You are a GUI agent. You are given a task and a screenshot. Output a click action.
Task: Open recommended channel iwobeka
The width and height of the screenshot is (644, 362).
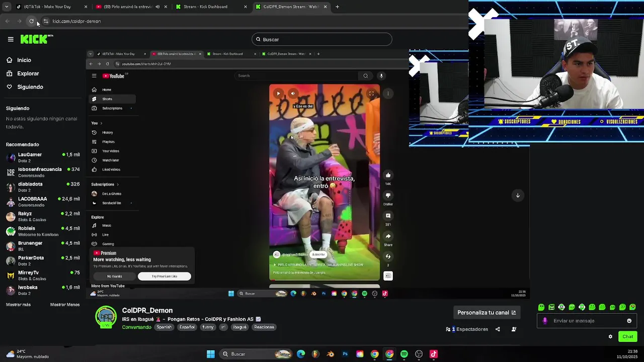(x=43, y=290)
